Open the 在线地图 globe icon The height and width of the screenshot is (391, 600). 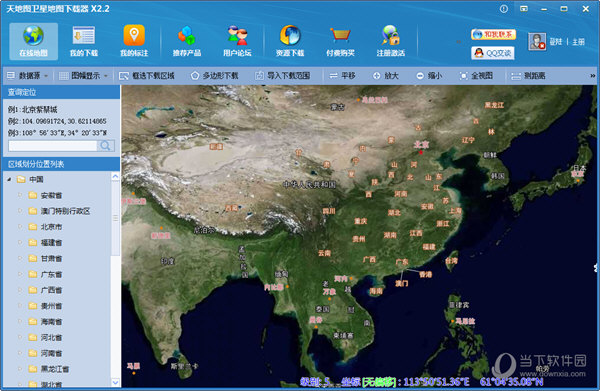point(33,41)
